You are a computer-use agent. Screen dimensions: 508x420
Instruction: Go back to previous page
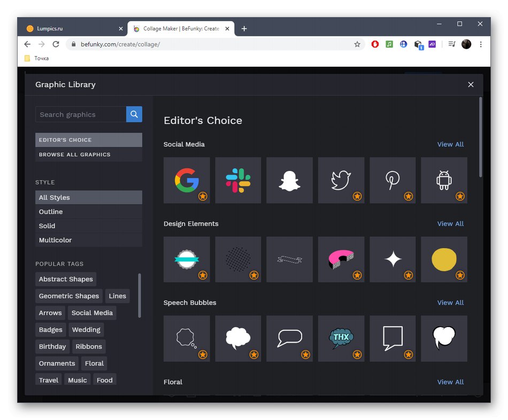27,44
